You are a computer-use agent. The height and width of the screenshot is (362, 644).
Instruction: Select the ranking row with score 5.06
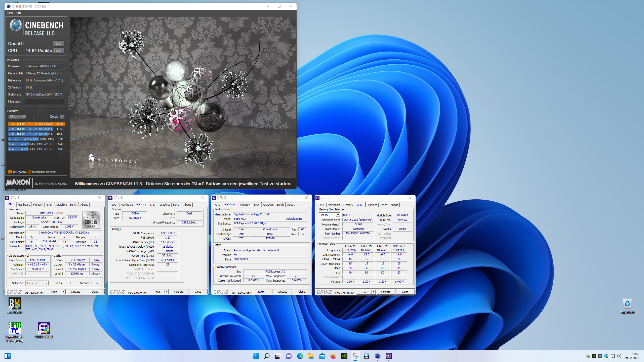pos(36,149)
